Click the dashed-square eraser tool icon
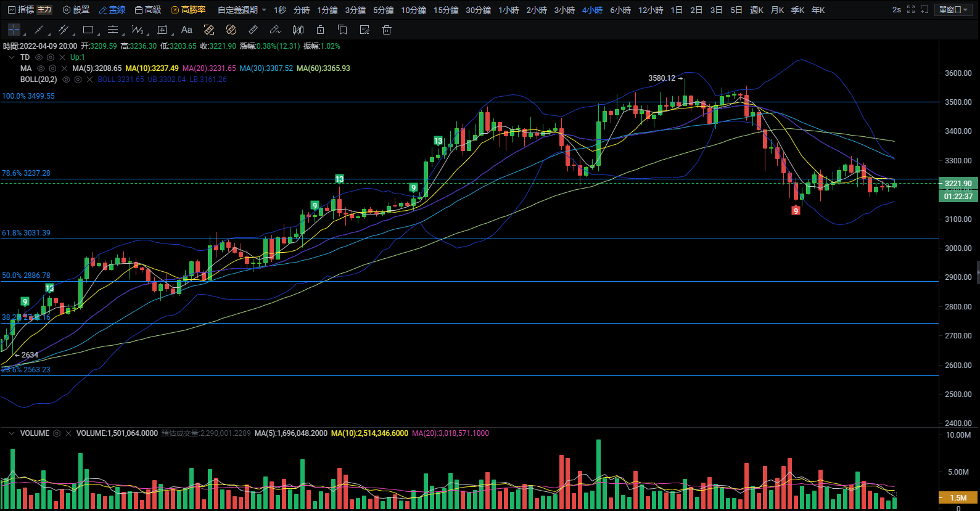The height and width of the screenshot is (511, 980). point(209,30)
